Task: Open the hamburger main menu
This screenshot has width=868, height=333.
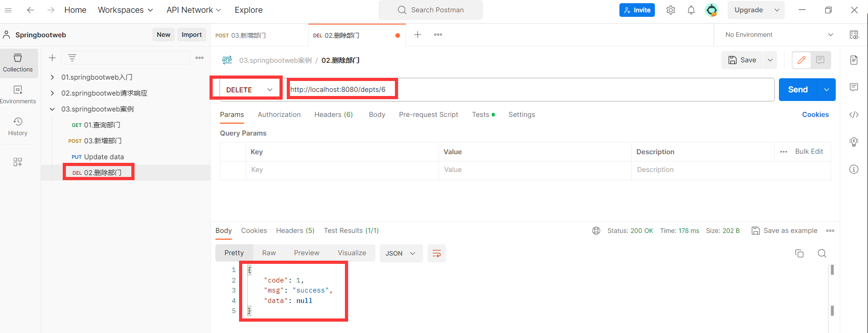Action: pyautogui.click(x=8, y=10)
